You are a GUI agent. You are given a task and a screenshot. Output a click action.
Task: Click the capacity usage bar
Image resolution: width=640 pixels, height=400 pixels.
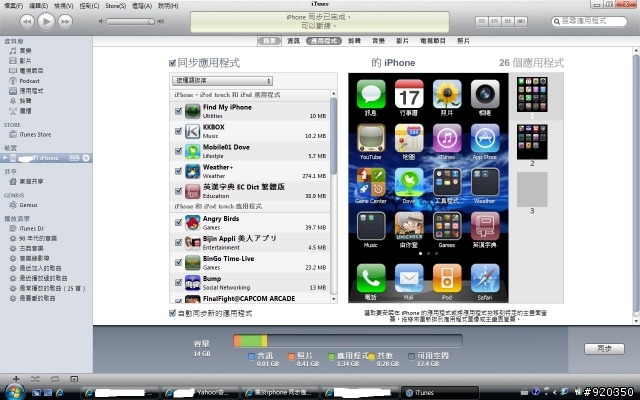click(348, 340)
